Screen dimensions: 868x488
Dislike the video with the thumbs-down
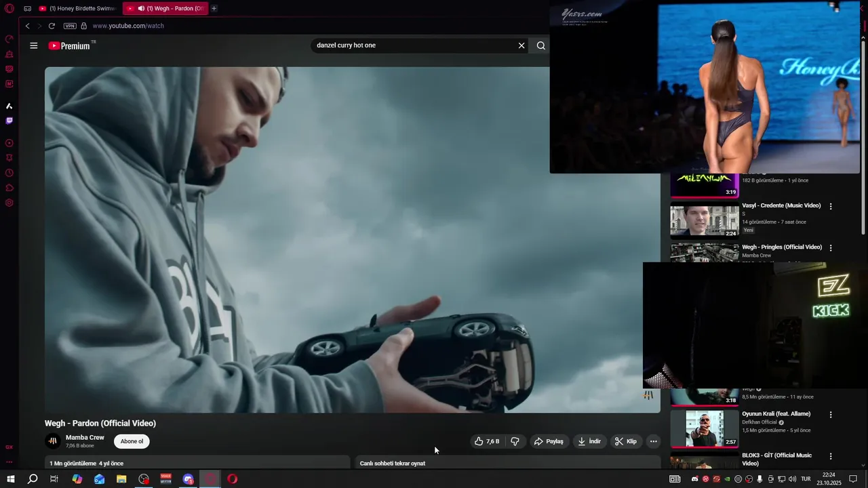click(515, 441)
